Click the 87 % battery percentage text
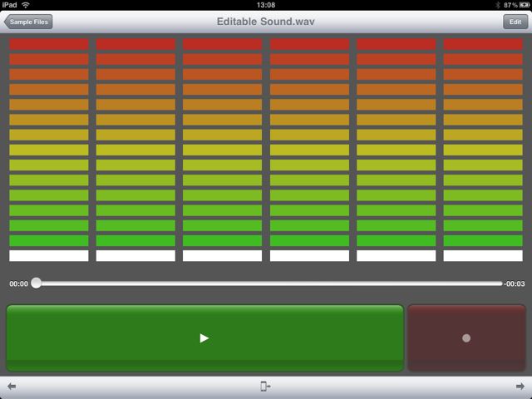The width and height of the screenshot is (532, 399). (510, 5)
